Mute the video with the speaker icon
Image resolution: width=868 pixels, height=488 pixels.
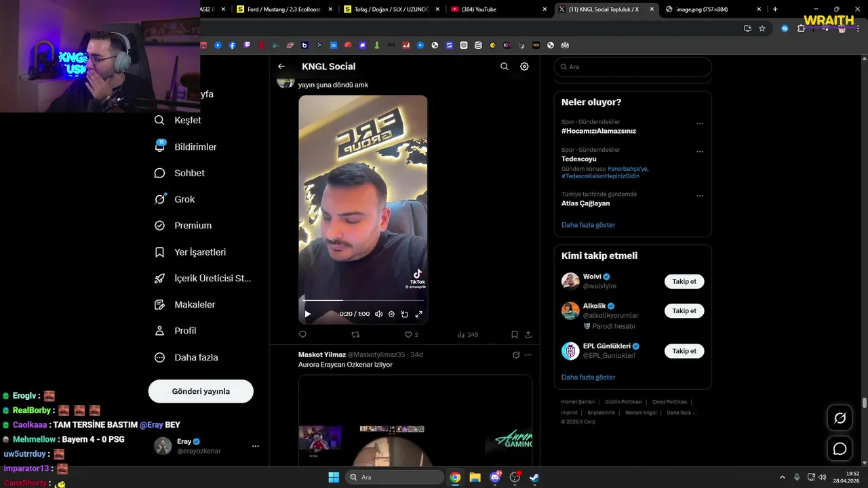[x=378, y=314]
